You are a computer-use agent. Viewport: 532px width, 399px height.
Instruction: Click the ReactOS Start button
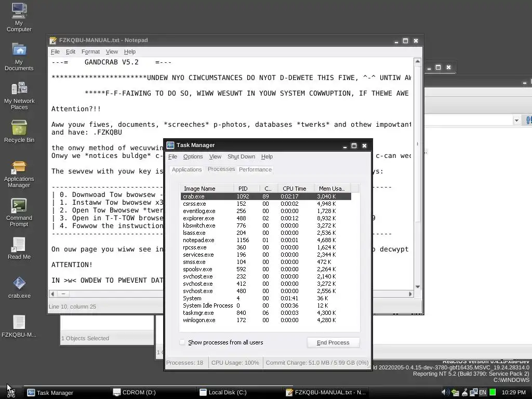(10, 392)
